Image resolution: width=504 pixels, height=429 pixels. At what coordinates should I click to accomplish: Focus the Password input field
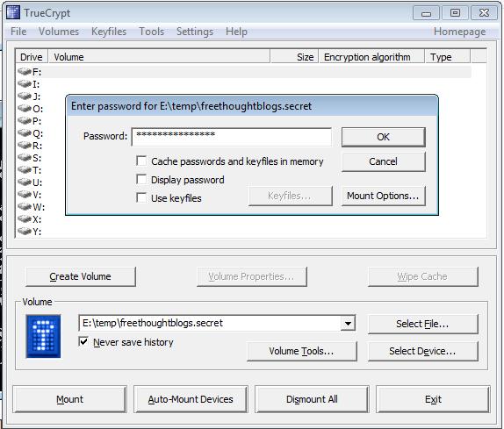coord(232,137)
